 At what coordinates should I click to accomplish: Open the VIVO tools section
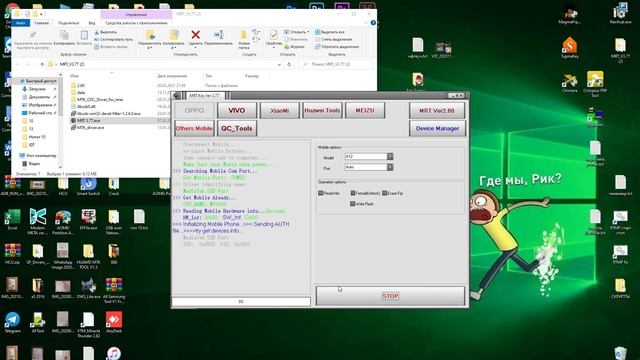click(x=237, y=111)
